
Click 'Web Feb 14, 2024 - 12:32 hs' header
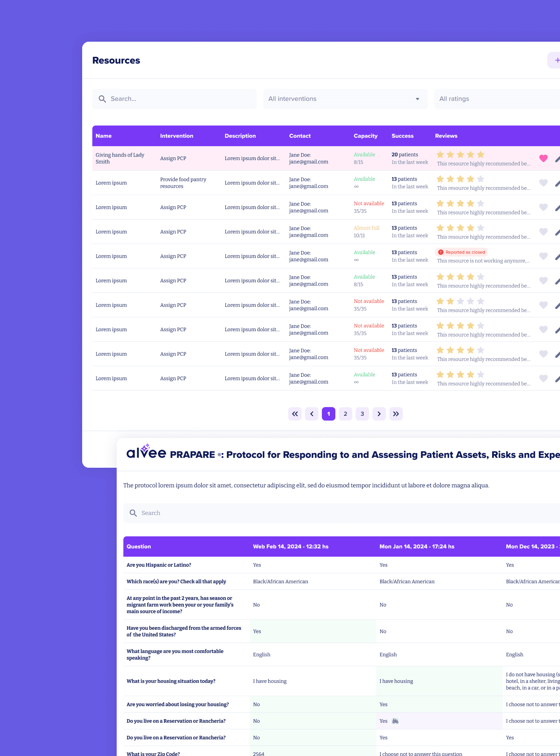291,546
